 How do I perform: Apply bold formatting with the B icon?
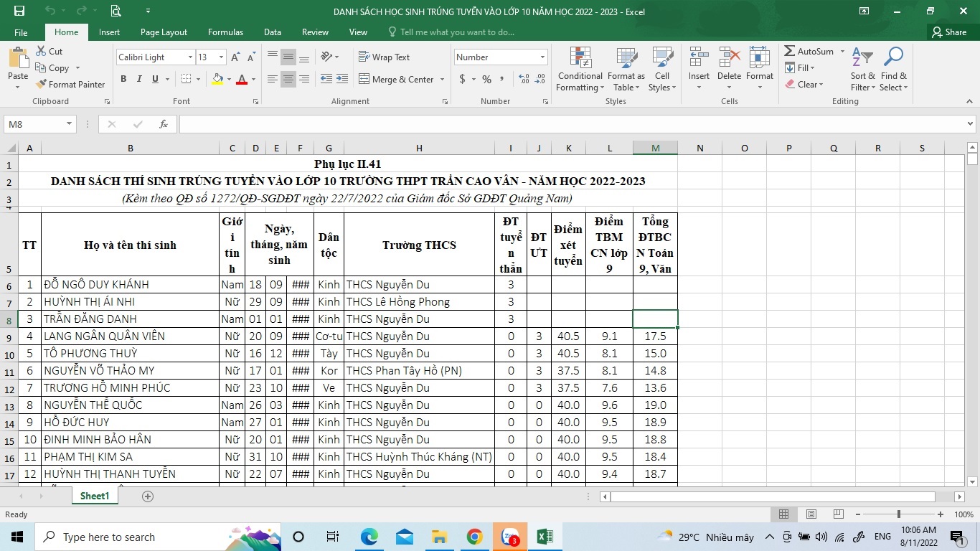point(123,79)
